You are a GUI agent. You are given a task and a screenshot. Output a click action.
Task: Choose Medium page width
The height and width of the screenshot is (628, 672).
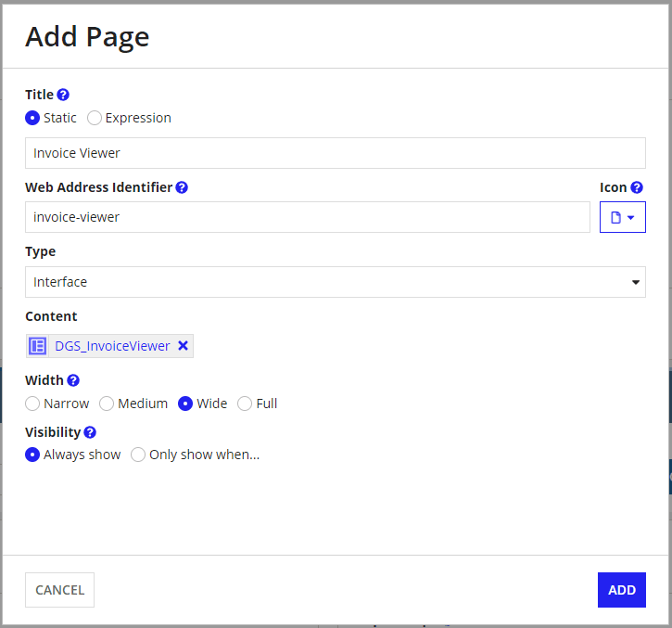(107, 404)
